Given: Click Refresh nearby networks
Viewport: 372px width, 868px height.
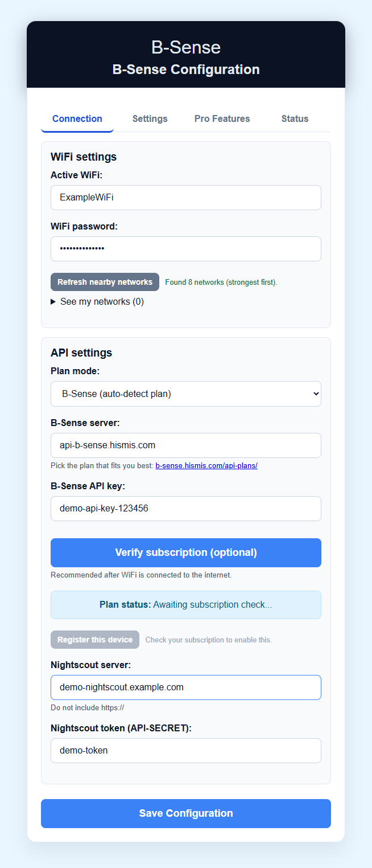Looking at the screenshot, I should point(105,281).
